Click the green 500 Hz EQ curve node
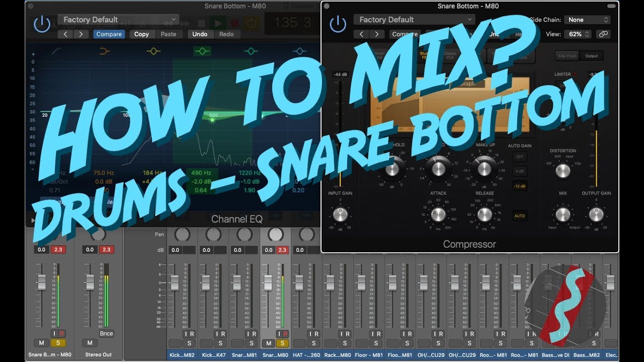Image resolution: width=644 pixels, height=362 pixels. pyautogui.click(x=213, y=120)
